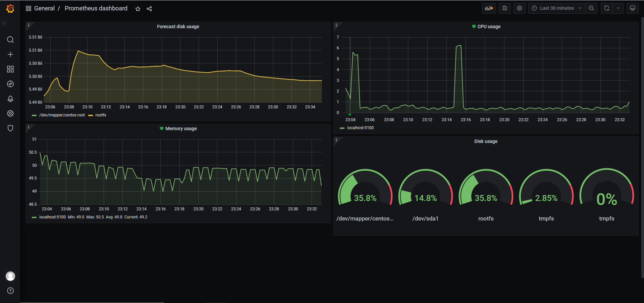Open dashboard settings gear in toolbar

[x=520, y=8]
